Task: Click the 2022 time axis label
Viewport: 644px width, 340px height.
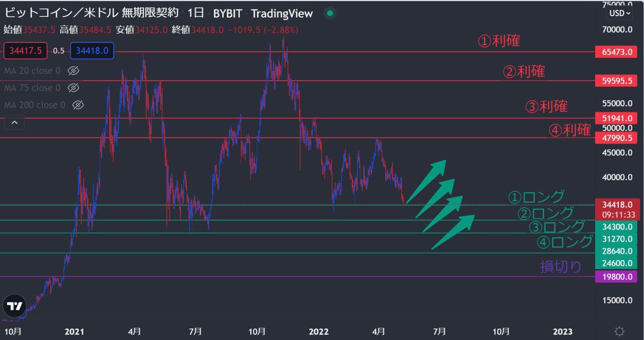Action: click(x=319, y=331)
